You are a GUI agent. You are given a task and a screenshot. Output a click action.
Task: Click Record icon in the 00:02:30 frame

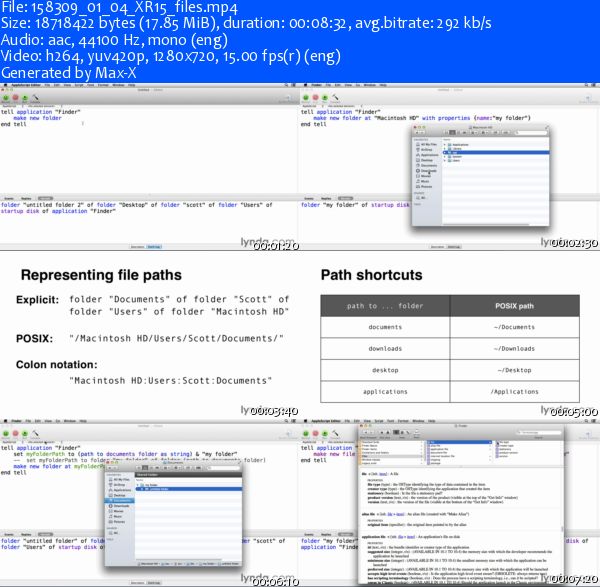pyautogui.click(x=306, y=98)
